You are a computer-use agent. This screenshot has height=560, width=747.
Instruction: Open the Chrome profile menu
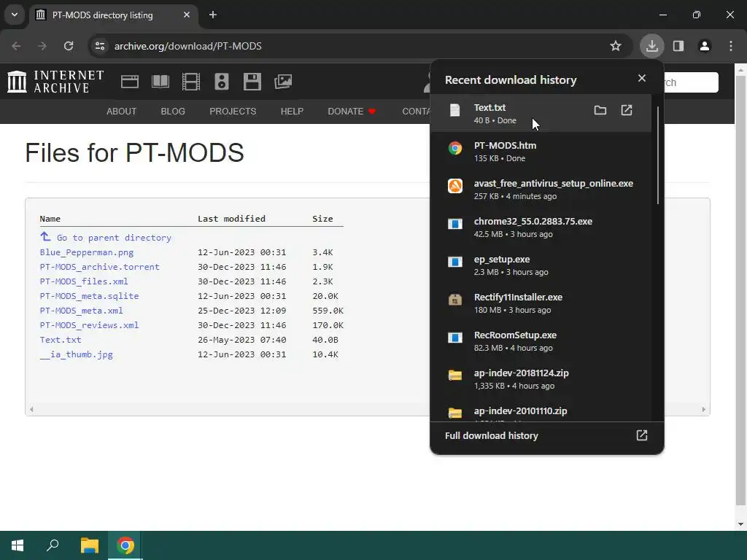click(704, 46)
